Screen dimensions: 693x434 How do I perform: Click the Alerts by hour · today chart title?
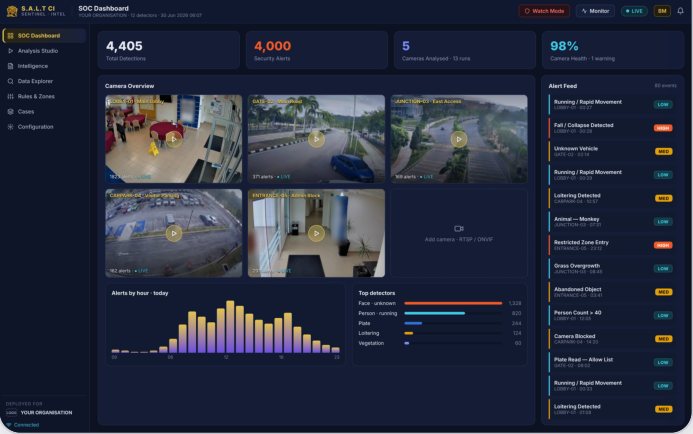[x=140, y=293]
